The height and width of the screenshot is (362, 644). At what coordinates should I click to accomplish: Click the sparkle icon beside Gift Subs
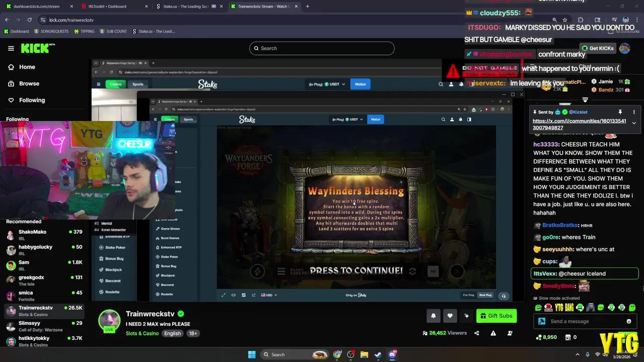(466, 316)
